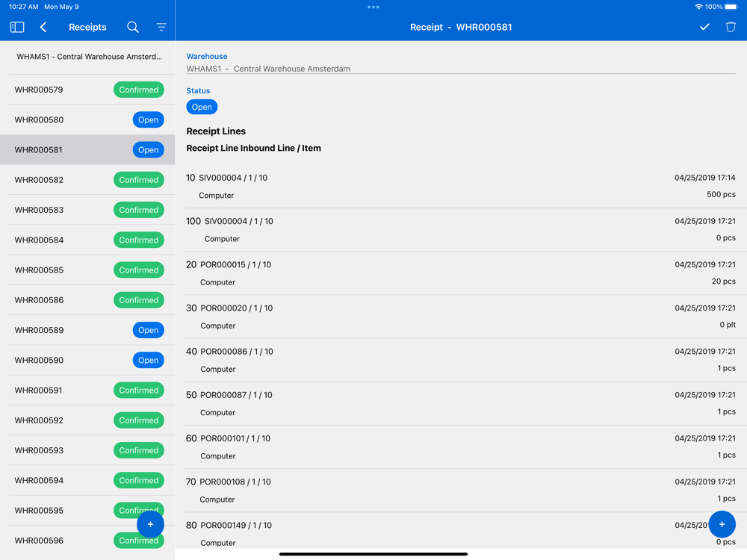747x560 pixels.
Task: Open receipt WHR000583
Action: [x=87, y=210]
